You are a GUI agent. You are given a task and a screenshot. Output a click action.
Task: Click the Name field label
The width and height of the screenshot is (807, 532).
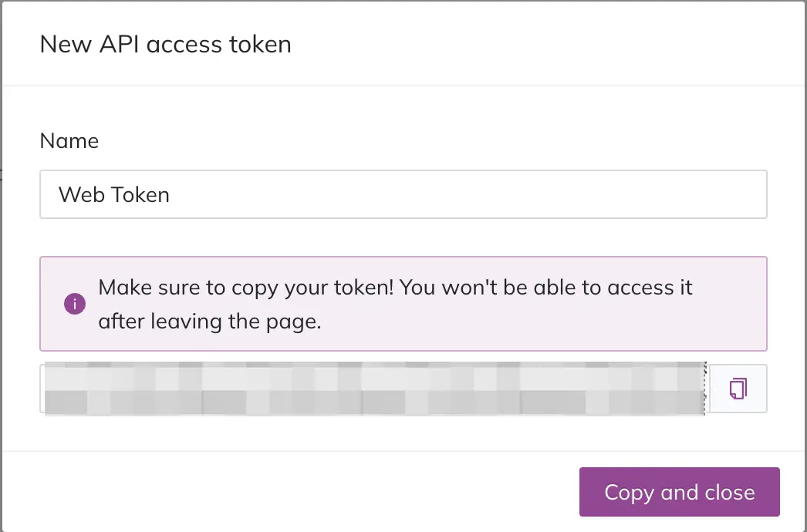(69, 140)
